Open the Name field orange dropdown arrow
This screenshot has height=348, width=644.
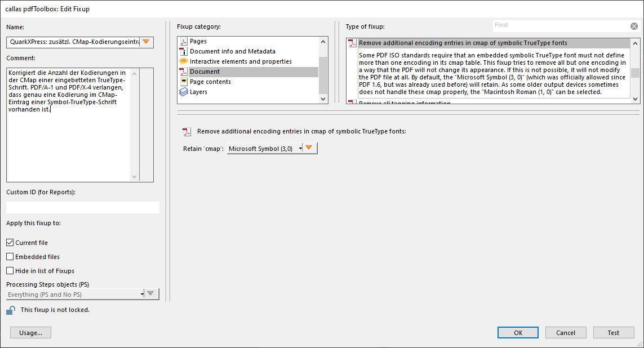pyautogui.click(x=146, y=42)
